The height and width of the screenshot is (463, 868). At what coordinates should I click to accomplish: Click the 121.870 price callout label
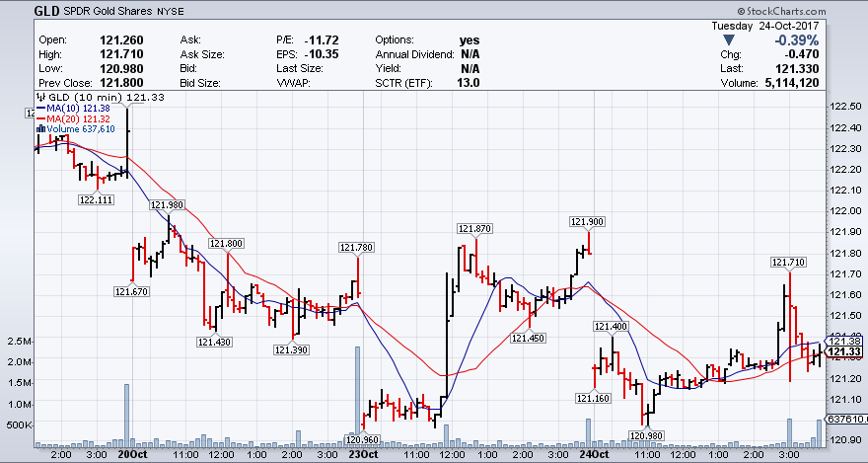[474, 229]
